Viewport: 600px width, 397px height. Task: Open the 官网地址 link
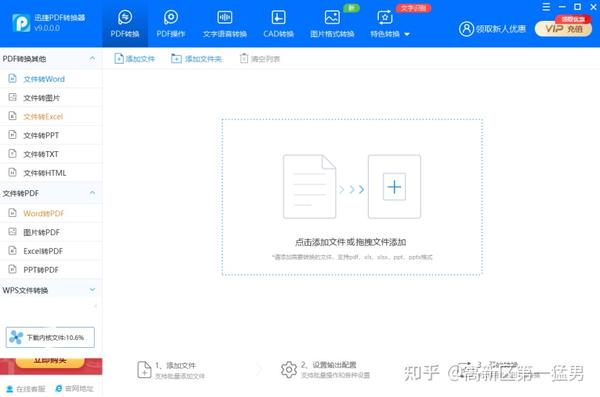pyautogui.click(x=75, y=389)
